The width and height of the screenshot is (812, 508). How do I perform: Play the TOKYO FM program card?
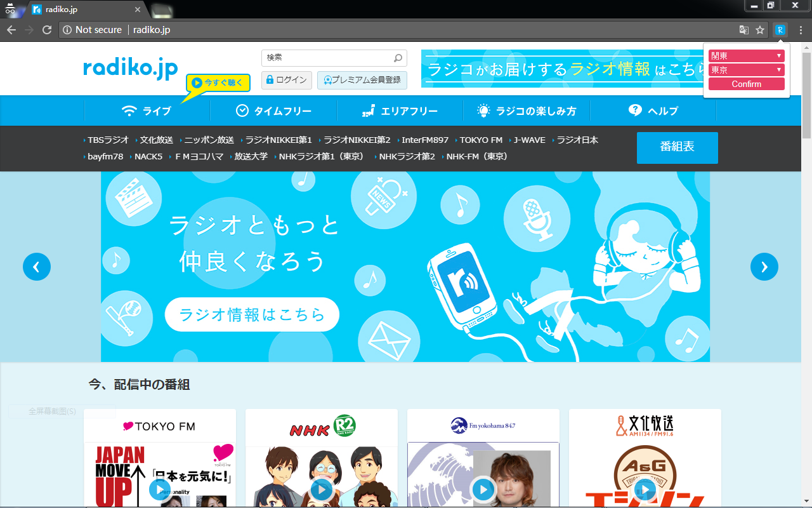[x=160, y=490]
